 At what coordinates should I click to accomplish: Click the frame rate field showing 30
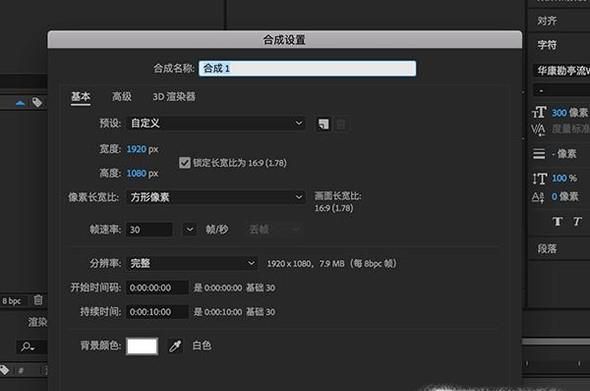pyautogui.click(x=149, y=230)
